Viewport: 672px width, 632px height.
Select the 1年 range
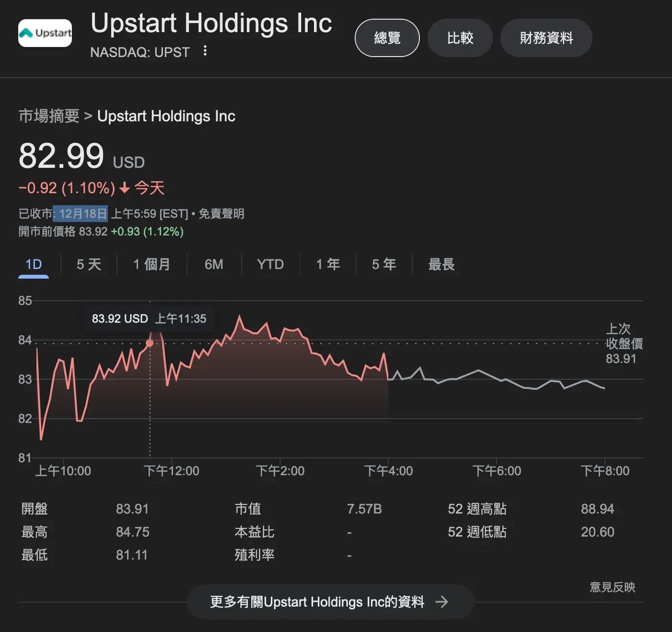coord(328,264)
